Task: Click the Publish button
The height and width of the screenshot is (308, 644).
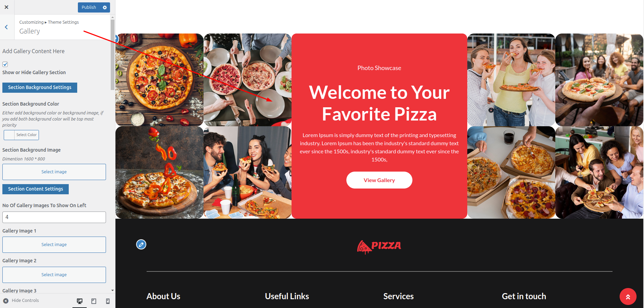Action: tap(89, 7)
